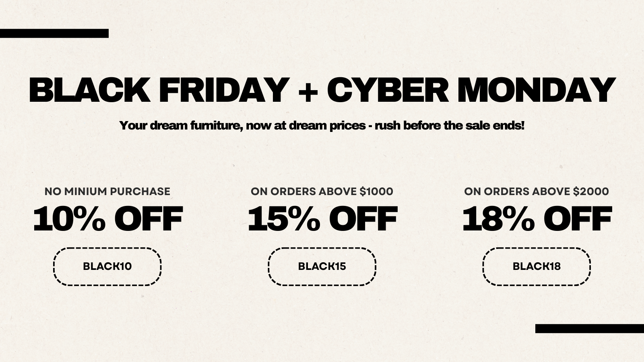
Task: Click the ON ORDERS ABOVE $2000 label
Action: coord(537,191)
